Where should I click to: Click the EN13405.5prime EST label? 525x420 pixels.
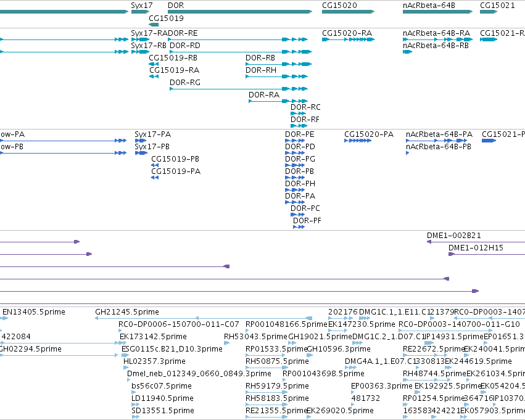tap(34, 312)
